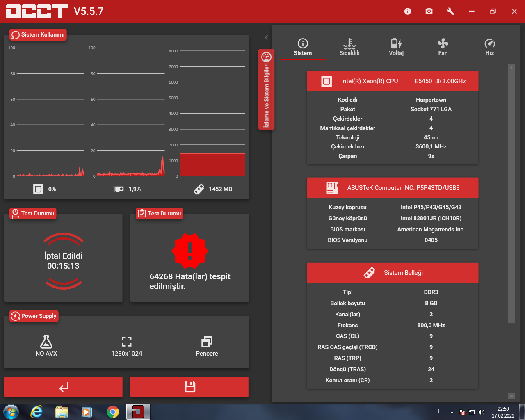
Task: Click the red error warning badge icon
Action: tap(189, 251)
